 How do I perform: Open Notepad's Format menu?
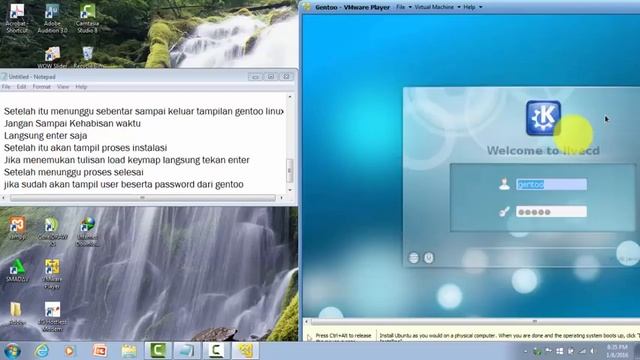click(x=41, y=87)
